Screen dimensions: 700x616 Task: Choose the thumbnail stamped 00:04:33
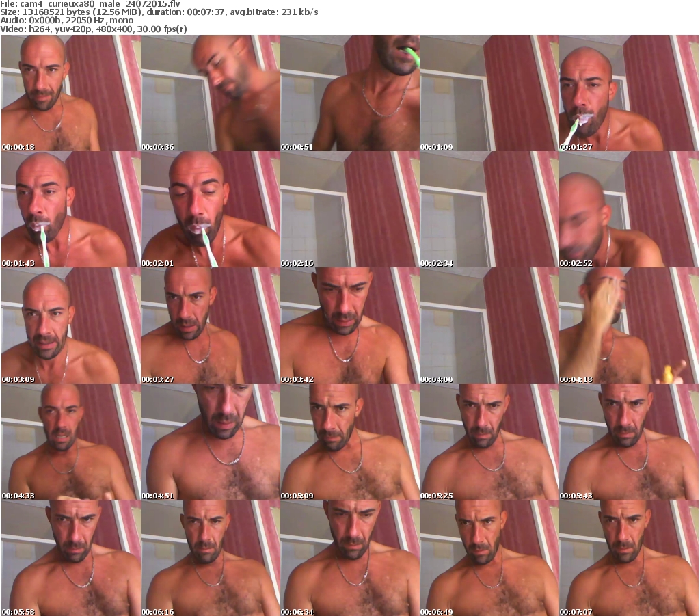71,442
